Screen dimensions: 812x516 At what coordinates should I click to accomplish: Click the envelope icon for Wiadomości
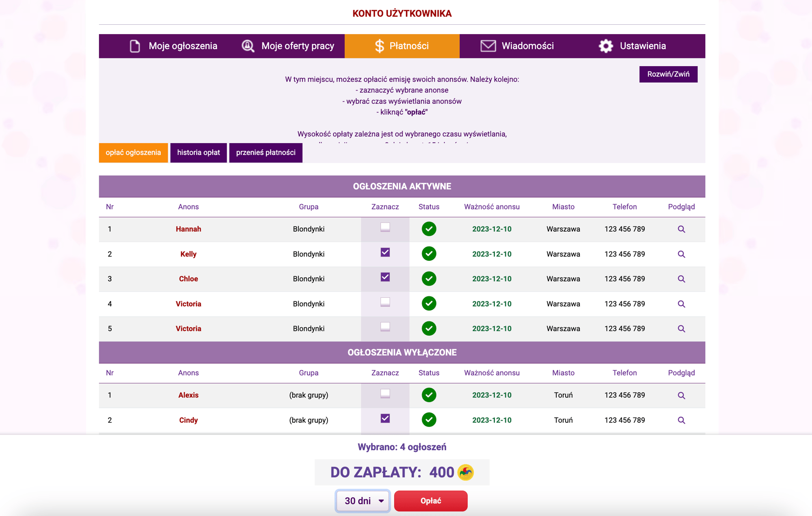[x=488, y=46]
